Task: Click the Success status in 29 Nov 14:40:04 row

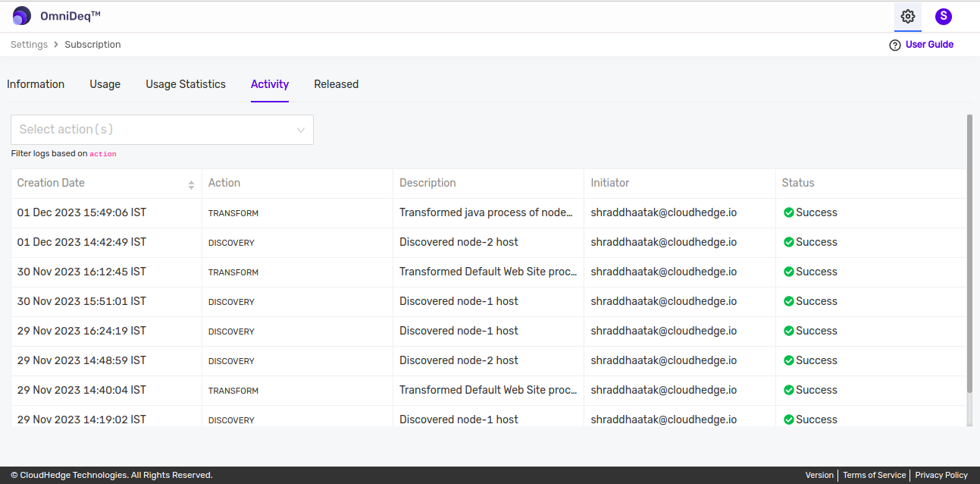Action: 816,390
